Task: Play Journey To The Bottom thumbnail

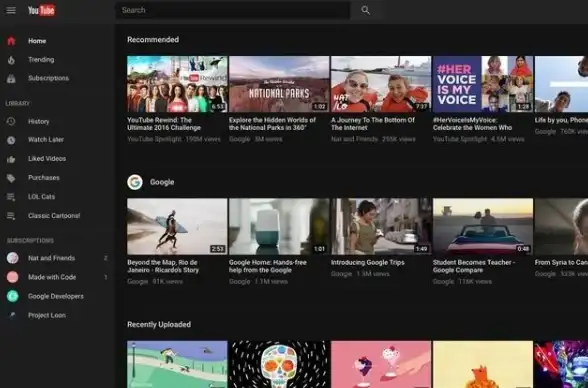Action: (x=381, y=84)
